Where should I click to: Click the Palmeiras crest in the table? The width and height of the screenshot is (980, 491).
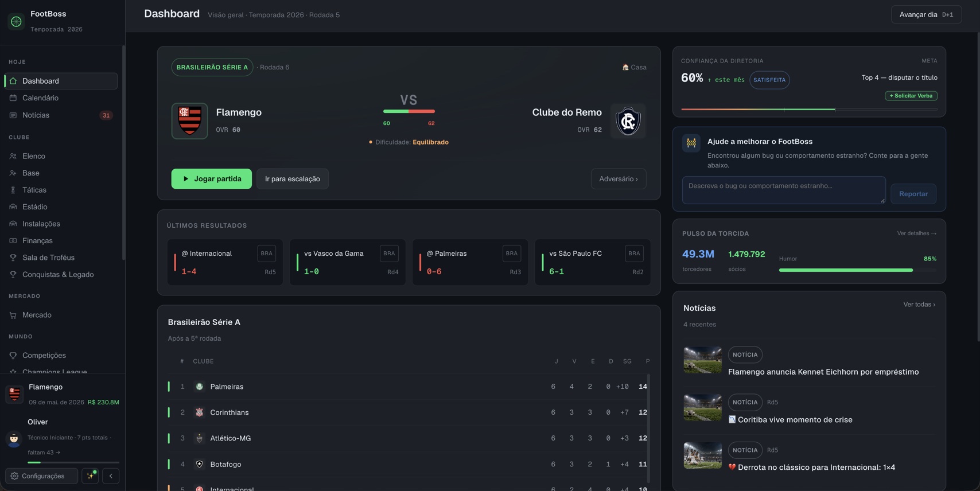pos(199,387)
